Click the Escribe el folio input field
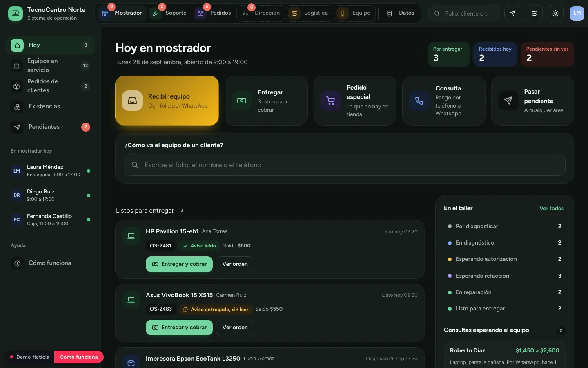Screen dimensions: 588x368 345,165
